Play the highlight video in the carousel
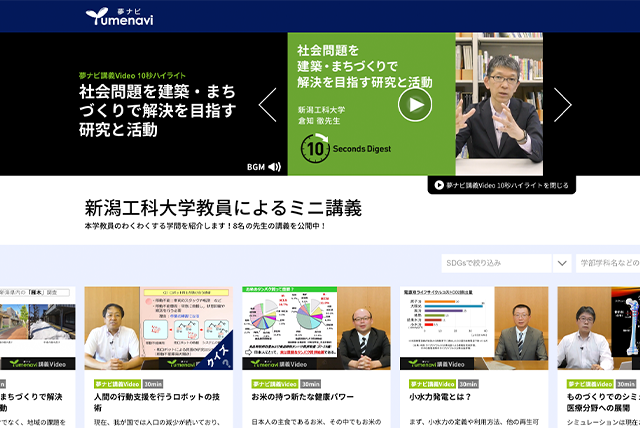Screen dimensions: 640x428 point(414,105)
